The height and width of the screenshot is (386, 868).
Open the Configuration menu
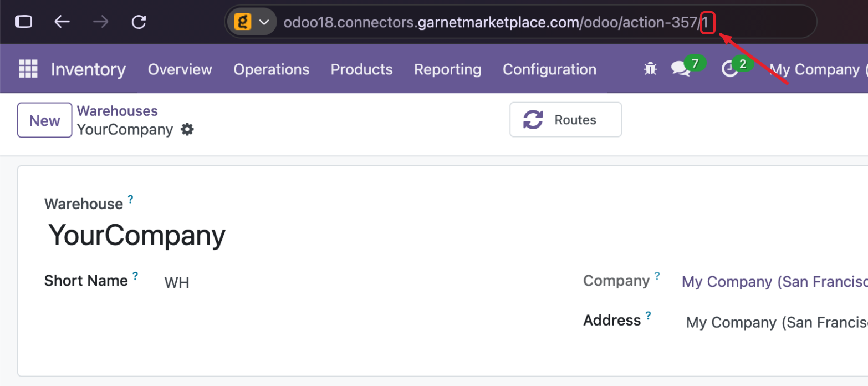click(549, 69)
